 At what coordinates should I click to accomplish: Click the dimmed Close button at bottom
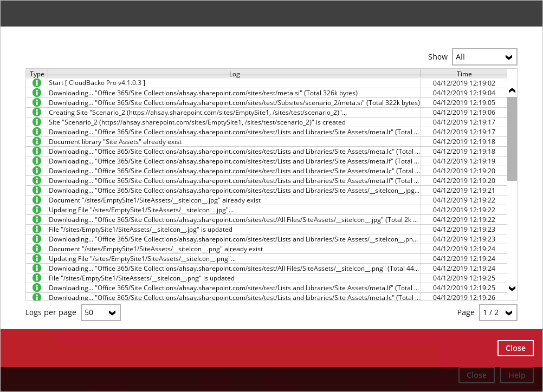[x=476, y=375]
